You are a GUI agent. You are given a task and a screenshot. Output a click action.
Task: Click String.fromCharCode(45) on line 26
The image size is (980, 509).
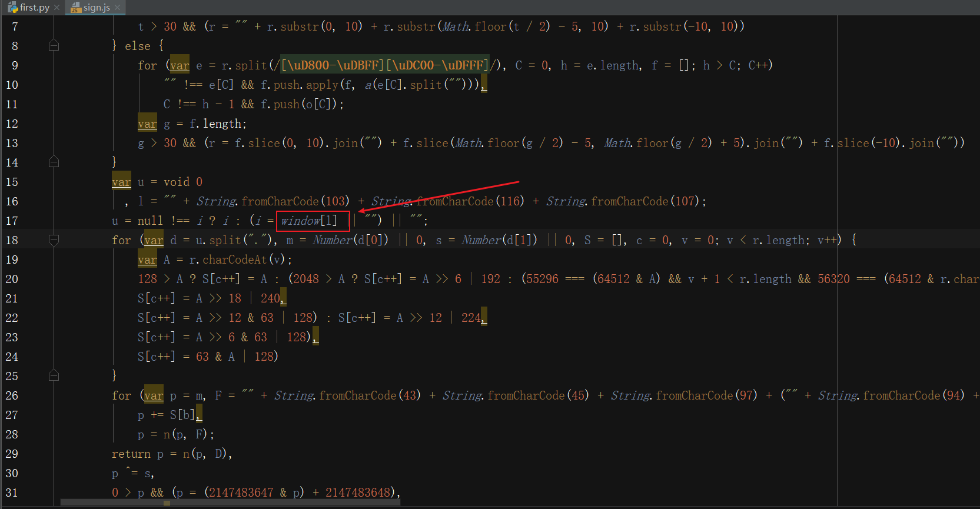click(x=516, y=395)
